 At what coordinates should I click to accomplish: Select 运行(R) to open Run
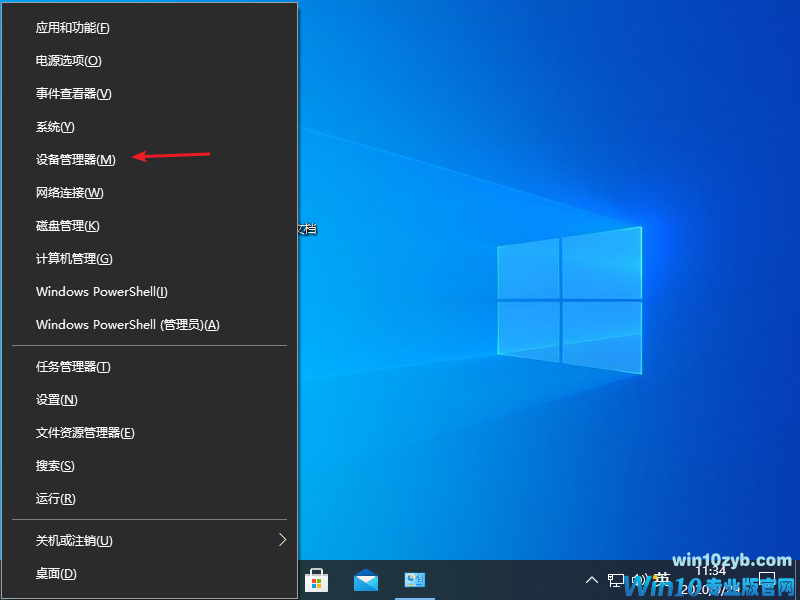pos(56,499)
